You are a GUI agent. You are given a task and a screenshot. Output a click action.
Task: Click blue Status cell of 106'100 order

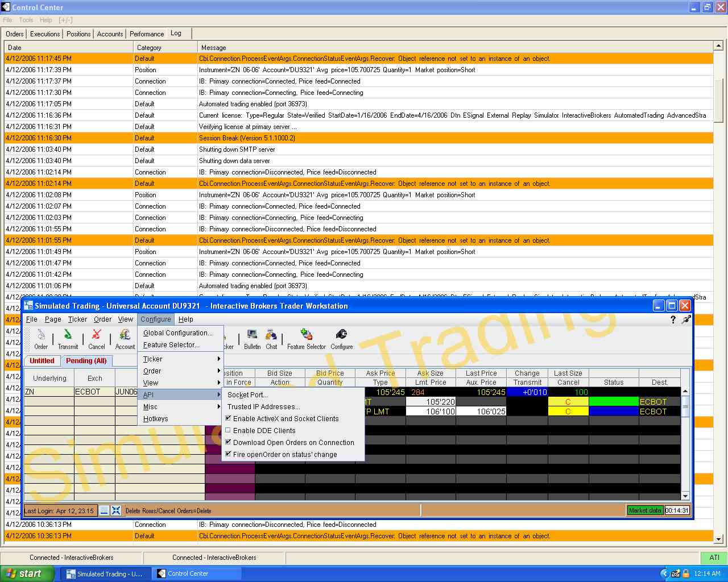[614, 411]
